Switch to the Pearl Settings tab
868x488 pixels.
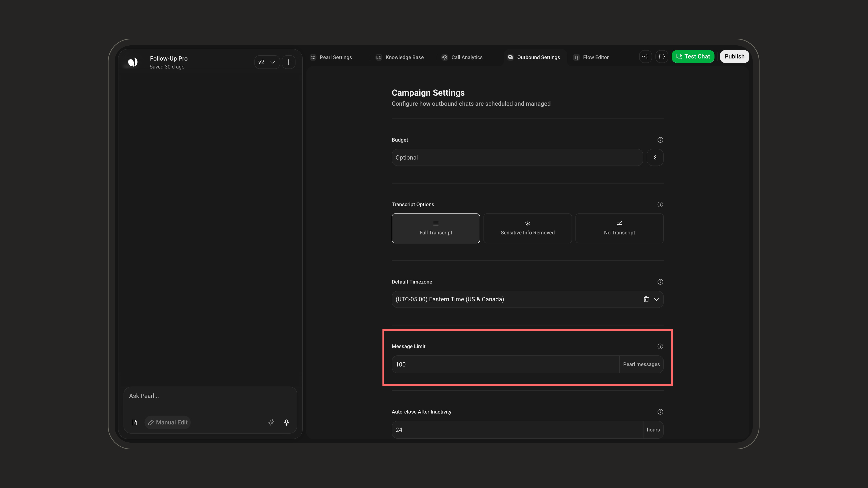coord(331,57)
